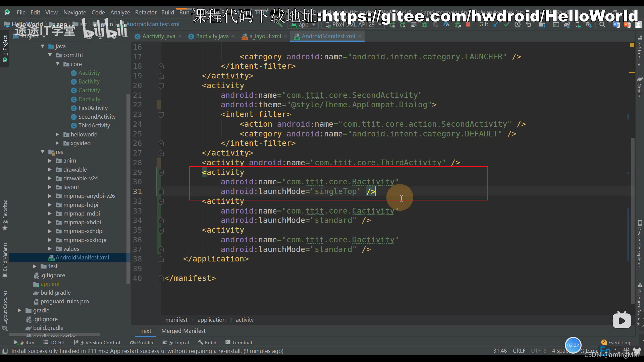Click the Sync Project with Gradle icon
Screen dimensions: 644x362
(567, 25)
